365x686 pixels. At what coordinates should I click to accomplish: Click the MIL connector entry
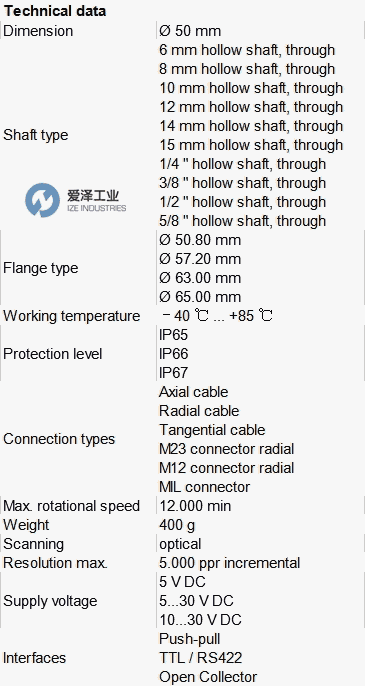pyautogui.click(x=204, y=486)
